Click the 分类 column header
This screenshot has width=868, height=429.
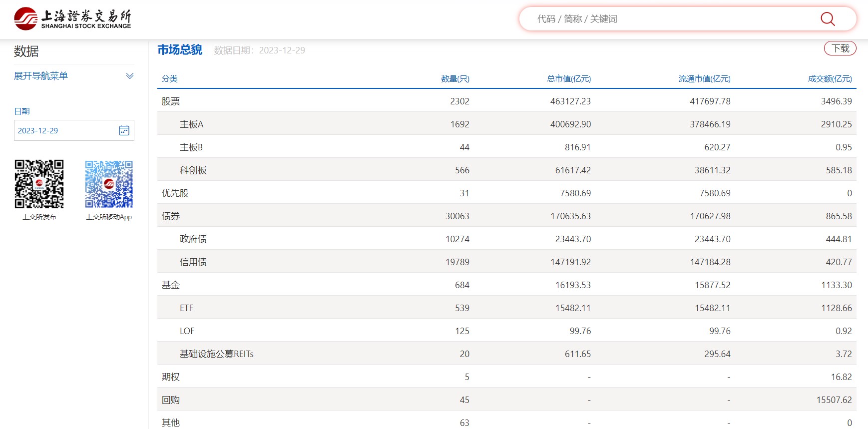(169, 79)
